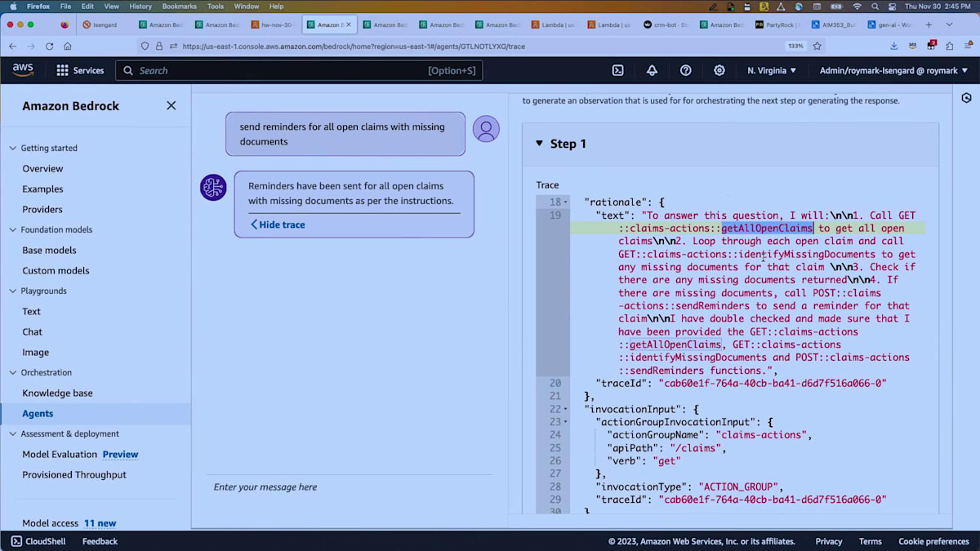Open the Image playground

[x=35, y=352]
